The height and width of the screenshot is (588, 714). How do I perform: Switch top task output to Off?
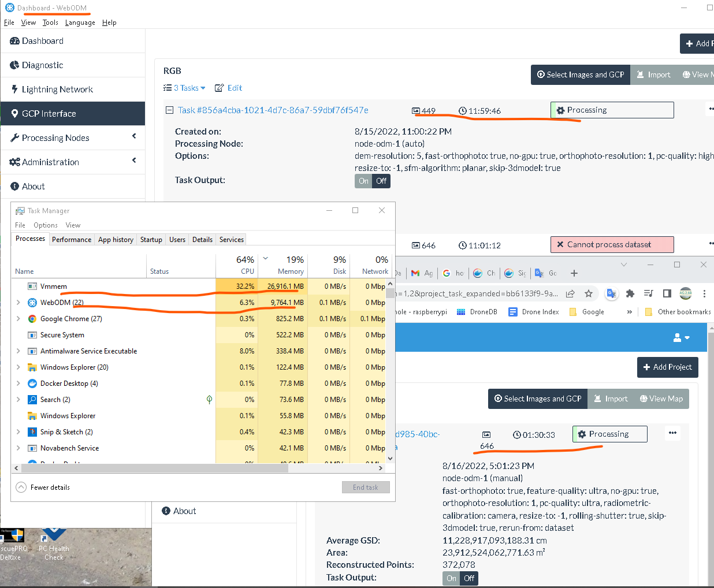381,181
